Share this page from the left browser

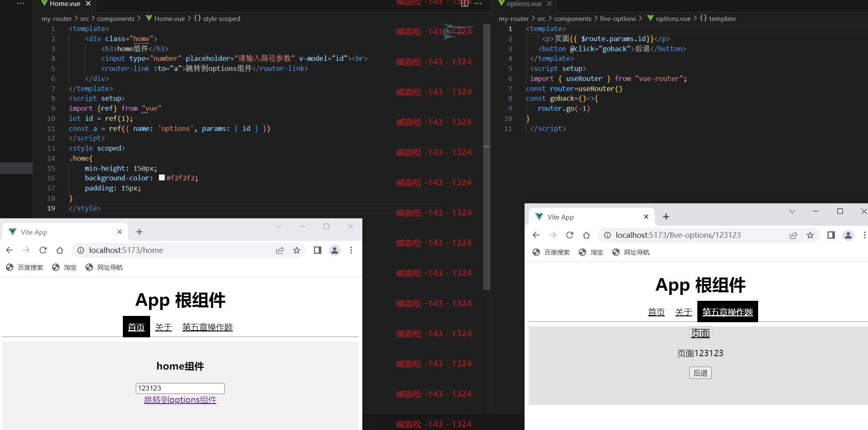pos(280,250)
